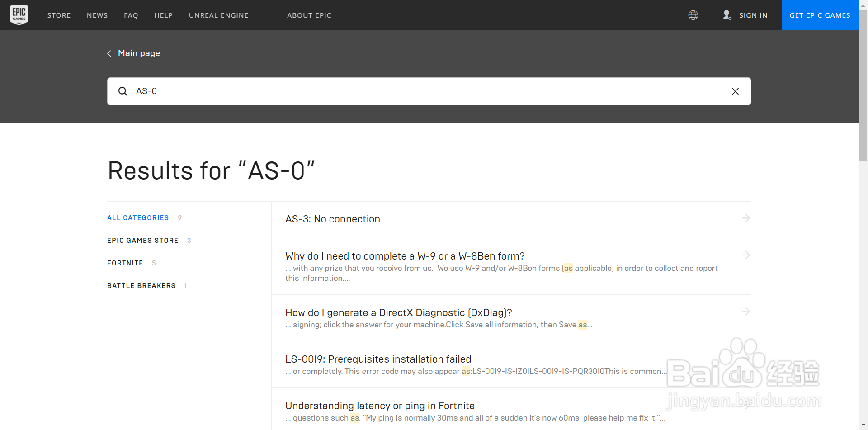Open the LS-0019 Prerequisites installation failed article
Image resolution: width=868 pixels, height=430 pixels.
(378, 359)
